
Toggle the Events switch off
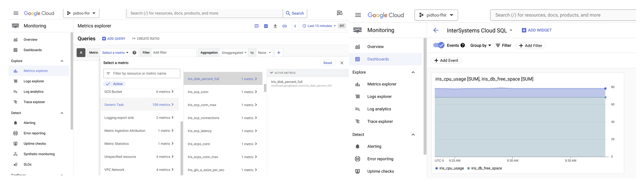(439, 45)
